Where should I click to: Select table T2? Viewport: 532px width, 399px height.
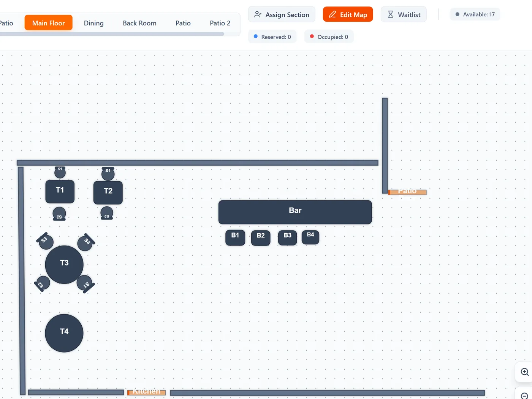click(108, 192)
